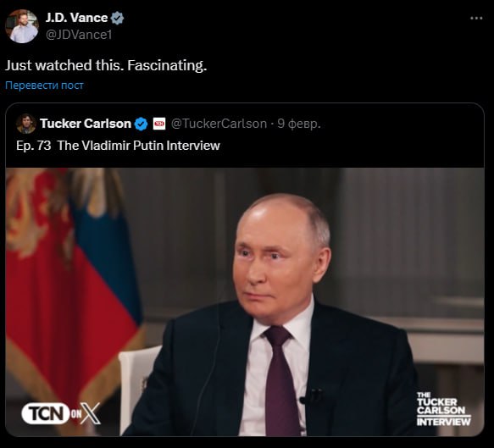Click the red TCN affiliate badge
The height and width of the screenshot is (448, 494).
tap(159, 124)
